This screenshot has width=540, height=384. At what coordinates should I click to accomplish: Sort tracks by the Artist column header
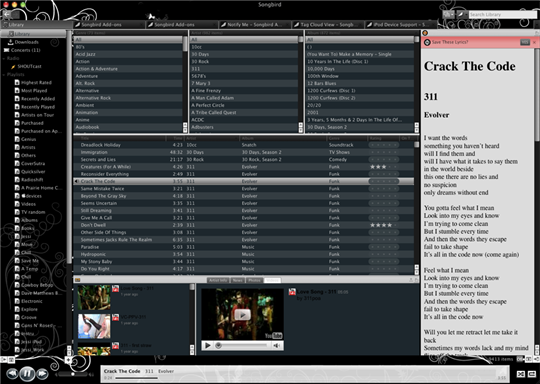[x=211, y=138]
